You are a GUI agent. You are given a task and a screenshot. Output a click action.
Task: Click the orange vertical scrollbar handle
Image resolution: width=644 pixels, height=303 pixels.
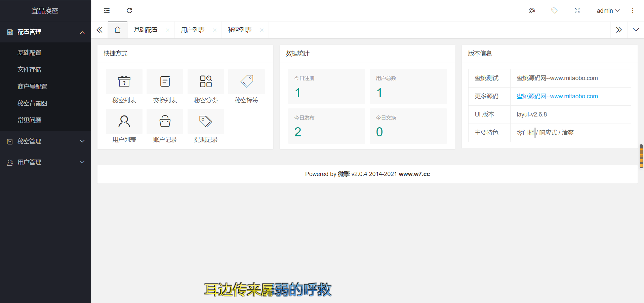(641, 156)
